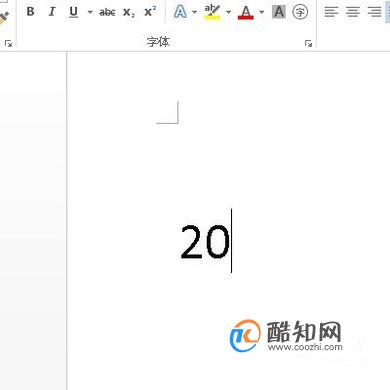Apply subscript formatting
This screenshot has height=390, width=390.
point(129,12)
